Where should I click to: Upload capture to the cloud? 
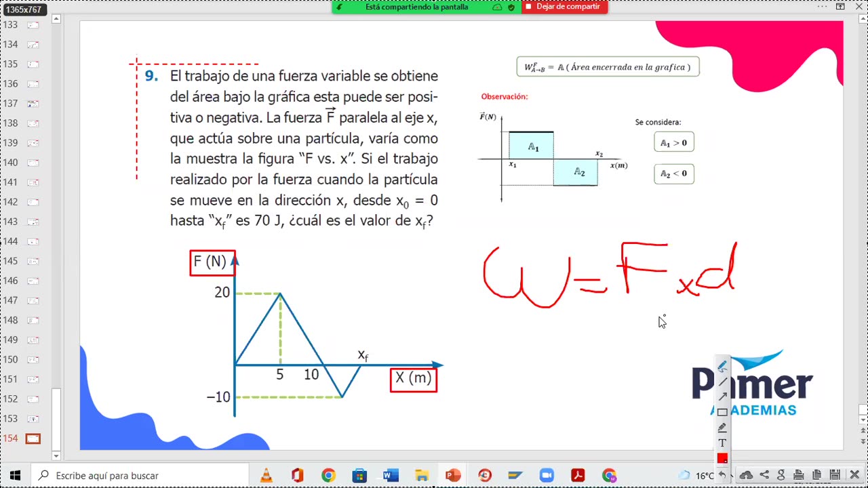click(x=746, y=475)
